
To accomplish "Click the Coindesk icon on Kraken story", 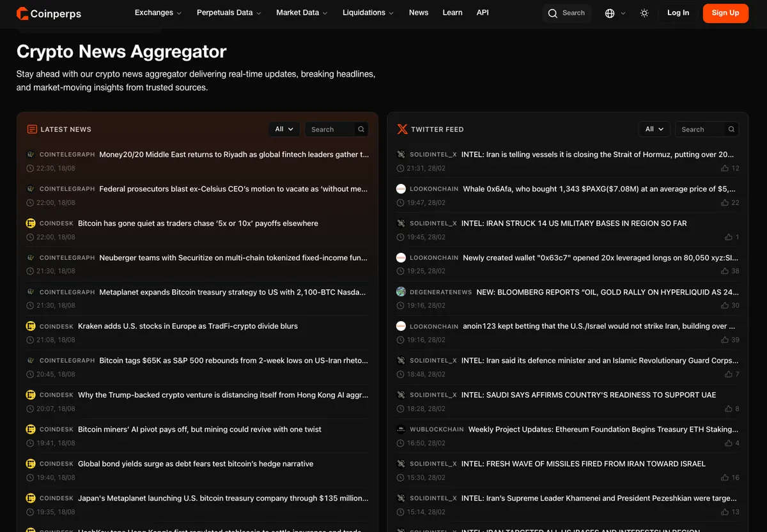I will point(31,326).
